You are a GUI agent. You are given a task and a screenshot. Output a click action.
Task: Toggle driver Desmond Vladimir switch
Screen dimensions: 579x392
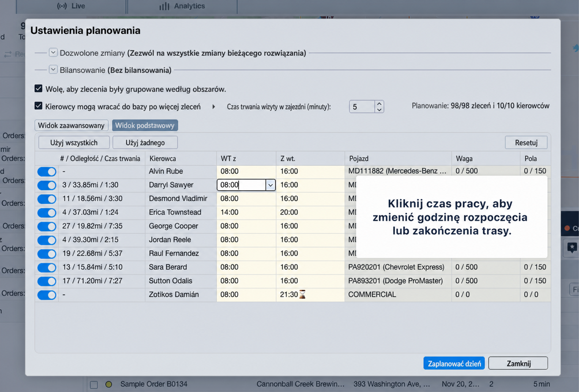pos(47,199)
